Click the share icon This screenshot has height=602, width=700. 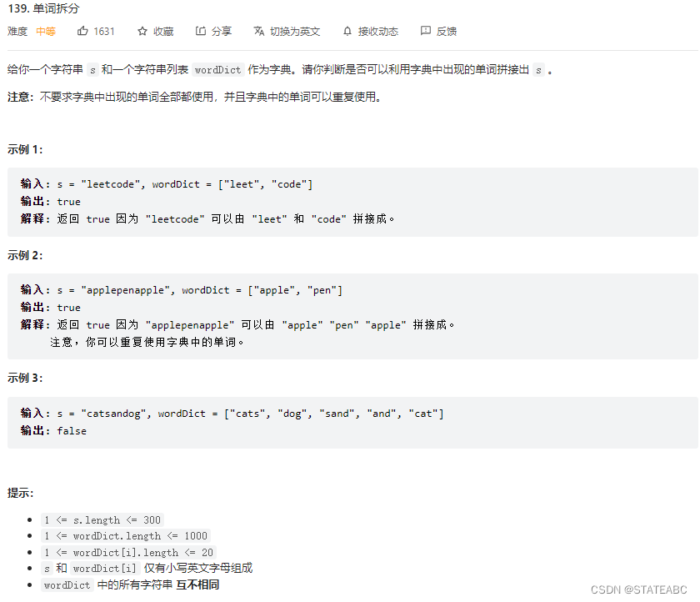click(201, 31)
